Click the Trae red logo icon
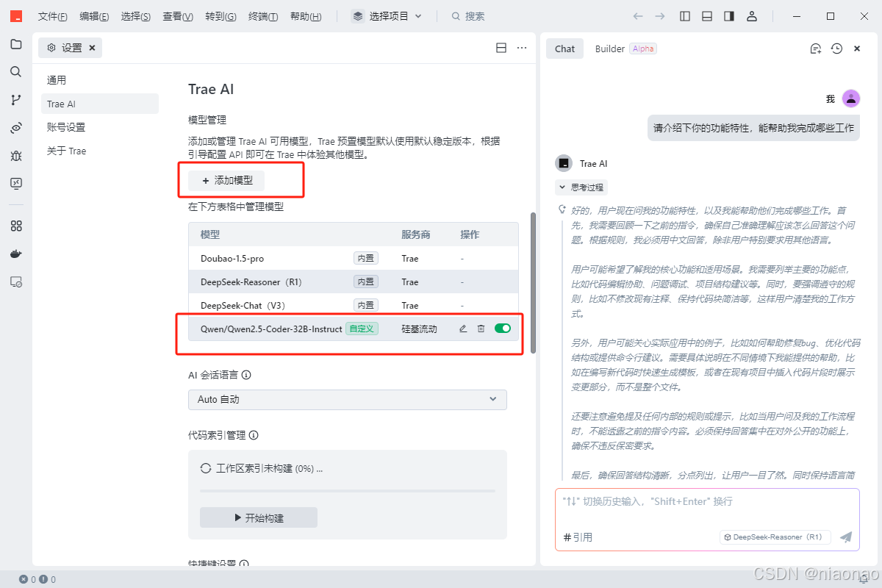Viewport: 882px width, 588px height. click(15, 15)
